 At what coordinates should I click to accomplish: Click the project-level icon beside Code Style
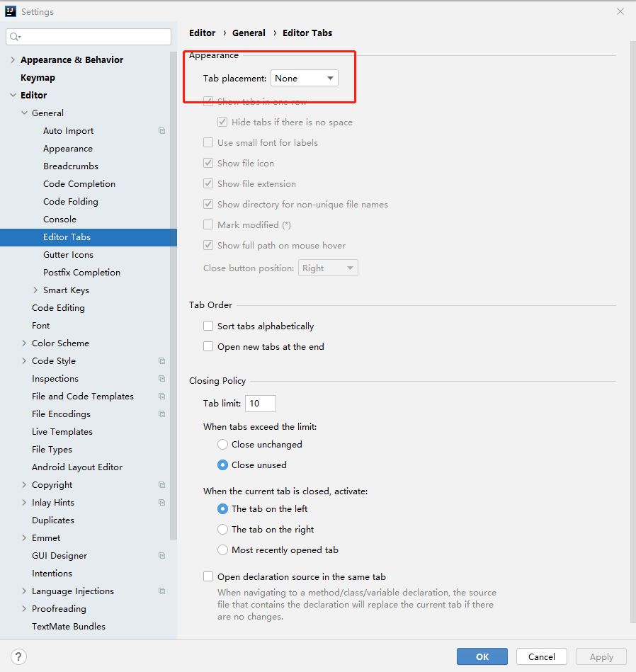pos(161,361)
